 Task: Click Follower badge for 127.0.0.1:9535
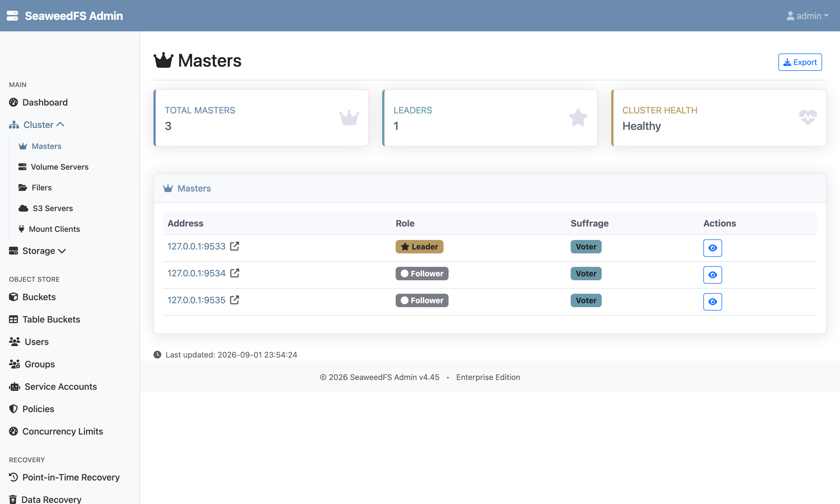point(422,300)
